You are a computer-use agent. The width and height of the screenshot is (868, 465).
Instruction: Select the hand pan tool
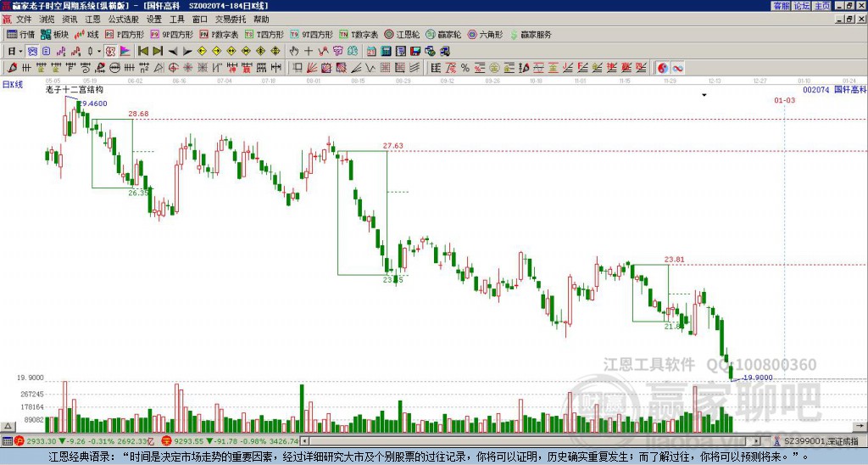click(x=294, y=51)
